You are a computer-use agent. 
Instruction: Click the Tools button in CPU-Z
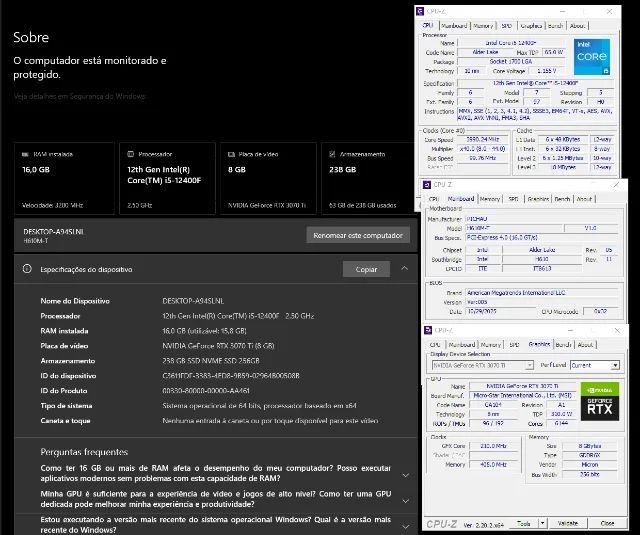coord(524,523)
